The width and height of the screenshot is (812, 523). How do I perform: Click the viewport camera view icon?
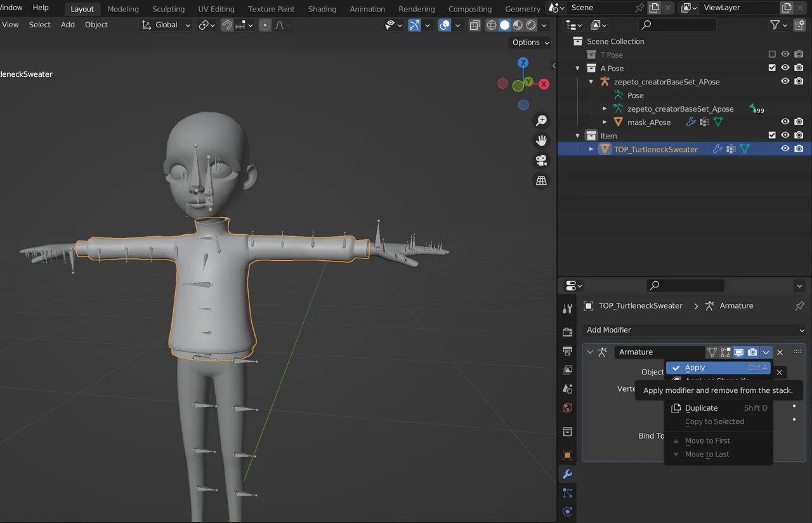coord(540,160)
